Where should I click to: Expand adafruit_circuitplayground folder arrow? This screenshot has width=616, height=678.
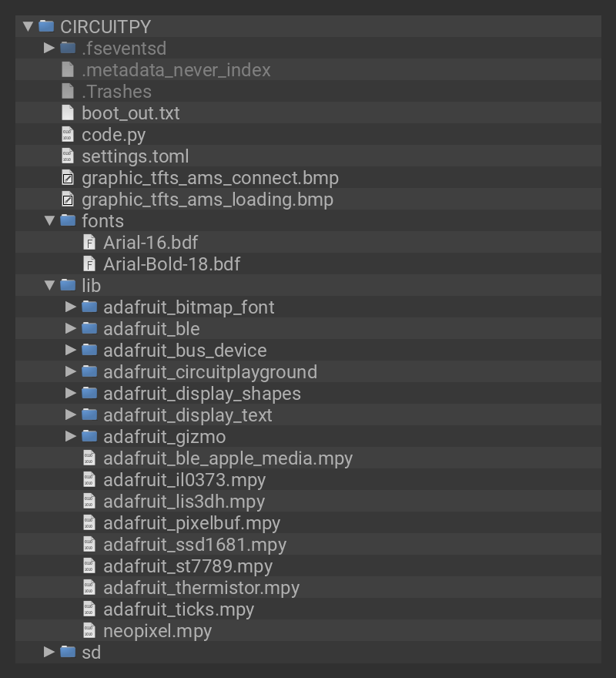pos(71,371)
